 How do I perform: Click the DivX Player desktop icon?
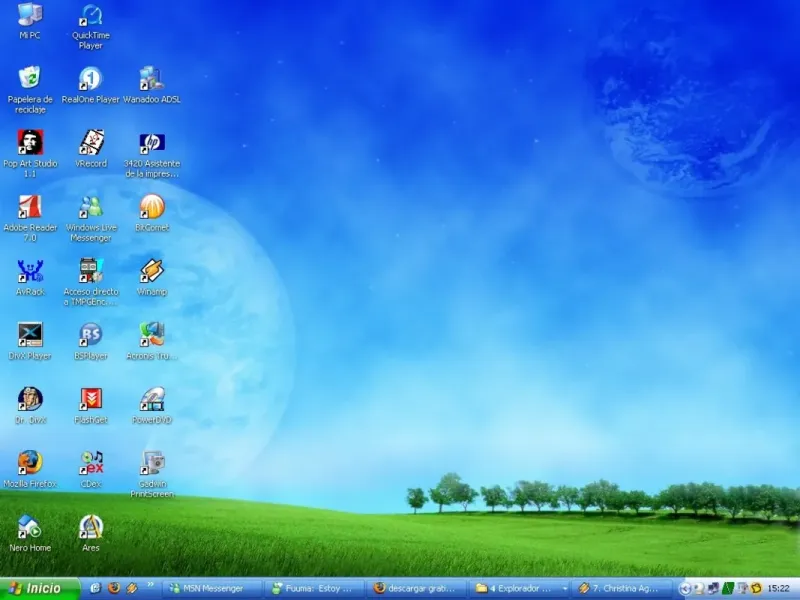click(30, 341)
